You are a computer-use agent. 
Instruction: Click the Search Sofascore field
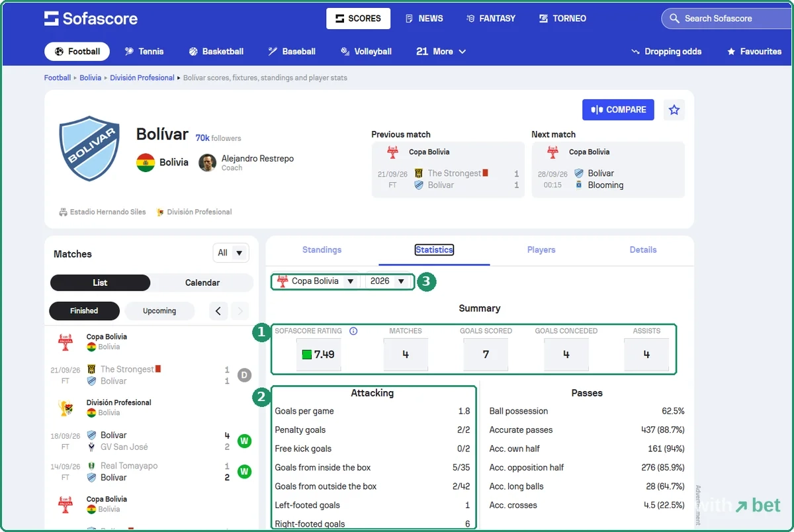(727, 19)
